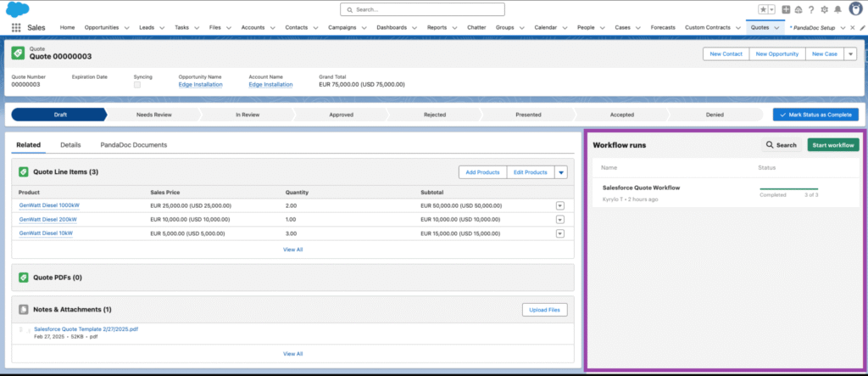Open Setup gear icon
The height and width of the screenshot is (376, 868).
[x=824, y=9]
